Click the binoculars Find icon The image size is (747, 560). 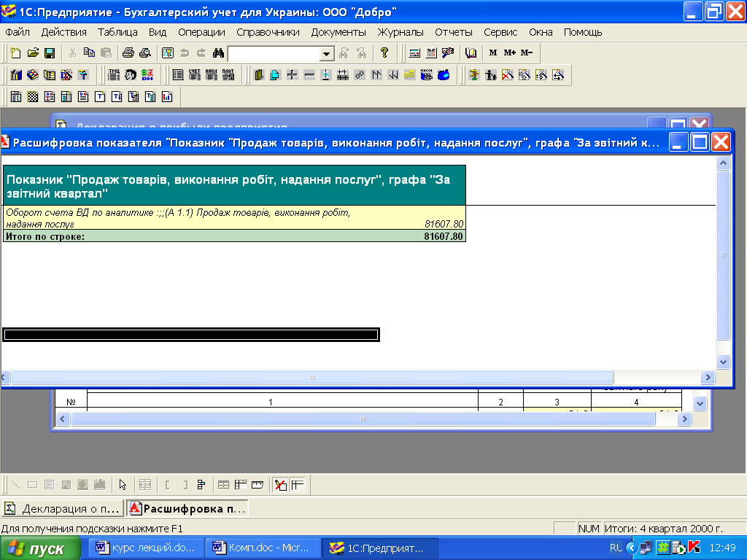pos(218,52)
